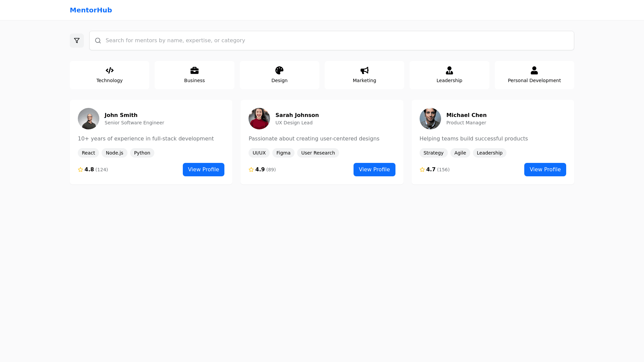The width and height of the screenshot is (644, 362).
Task: Select the Figma skill tag
Action: pyautogui.click(x=283, y=153)
